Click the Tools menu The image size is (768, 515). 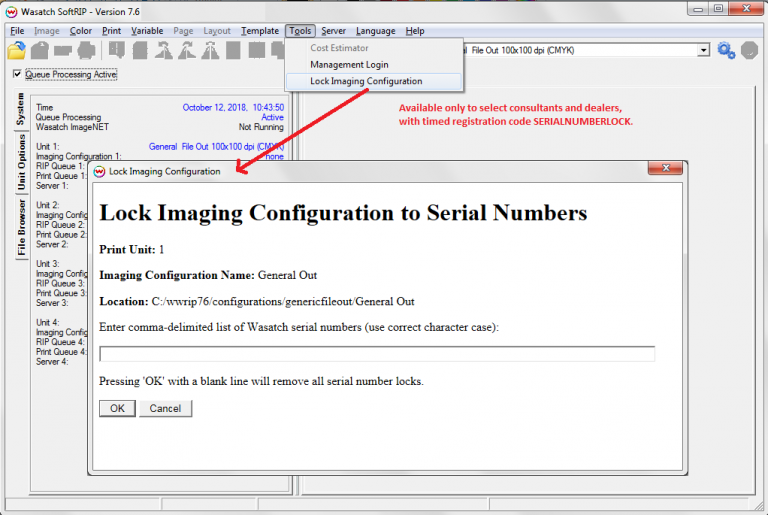(x=300, y=31)
